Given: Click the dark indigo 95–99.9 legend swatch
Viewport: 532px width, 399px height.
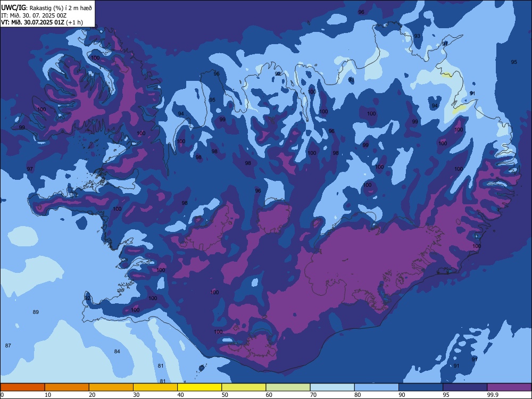Looking at the screenshot, I should coord(465,387).
